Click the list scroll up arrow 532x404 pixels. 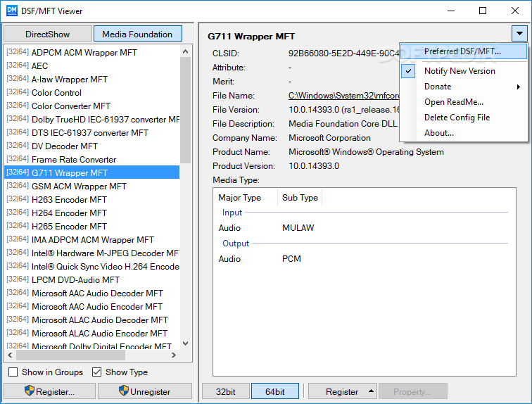185,51
